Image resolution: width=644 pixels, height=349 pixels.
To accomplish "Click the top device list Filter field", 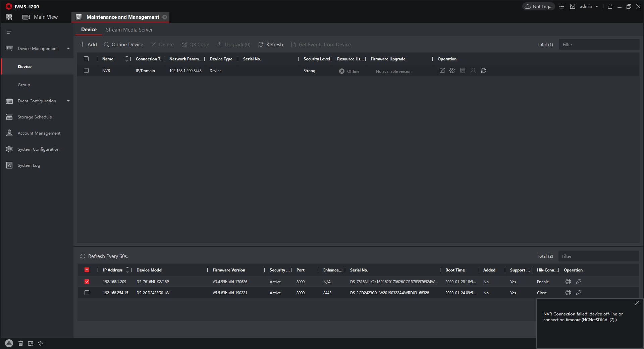I will (x=599, y=45).
